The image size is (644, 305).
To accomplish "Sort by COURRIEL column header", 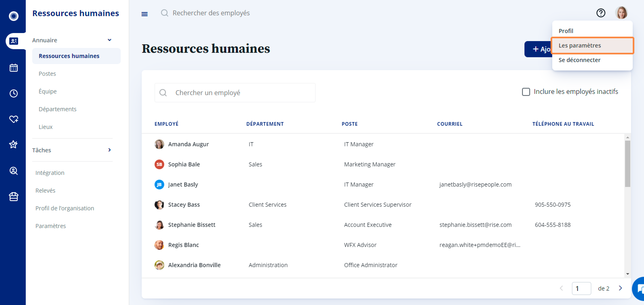I will (x=450, y=124).
